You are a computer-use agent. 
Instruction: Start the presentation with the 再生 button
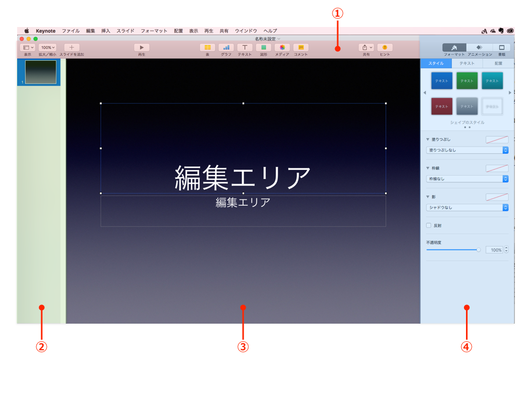click(141, 47)
